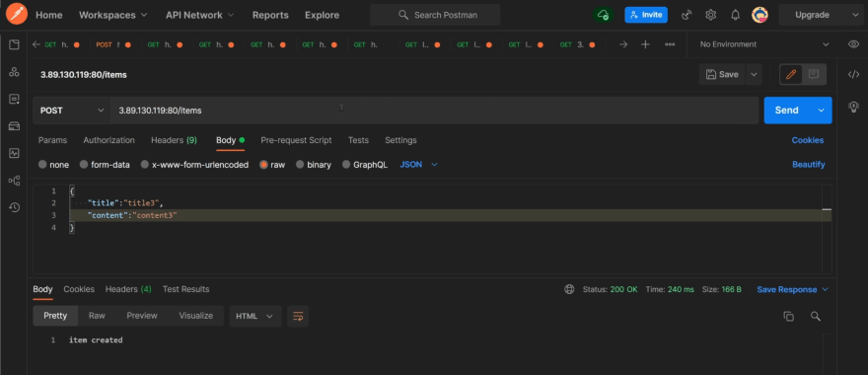Open the notifications bell

[735, 15]
